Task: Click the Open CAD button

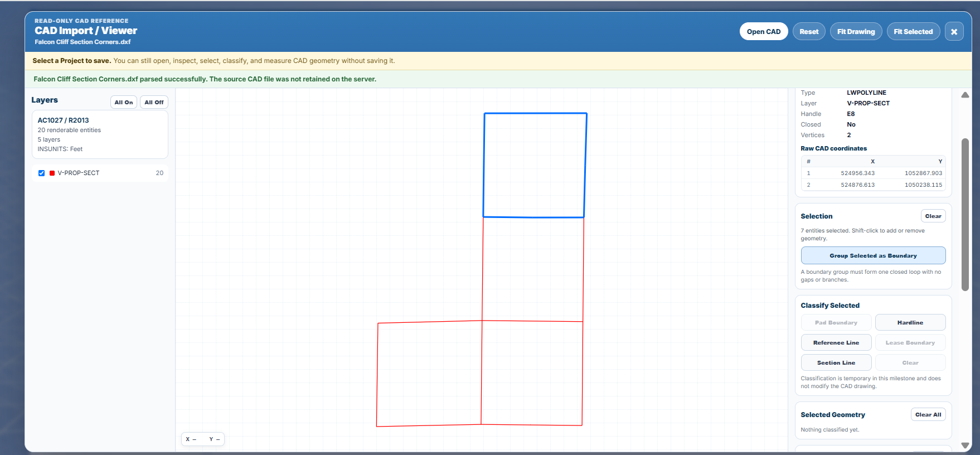Action: 764,32
